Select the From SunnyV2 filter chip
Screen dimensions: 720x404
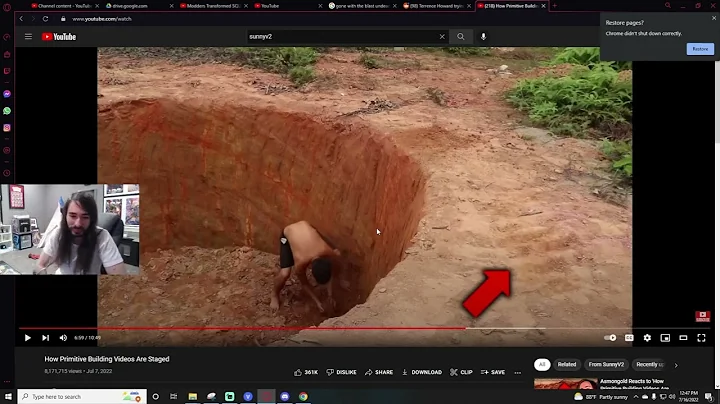[606, 365]
